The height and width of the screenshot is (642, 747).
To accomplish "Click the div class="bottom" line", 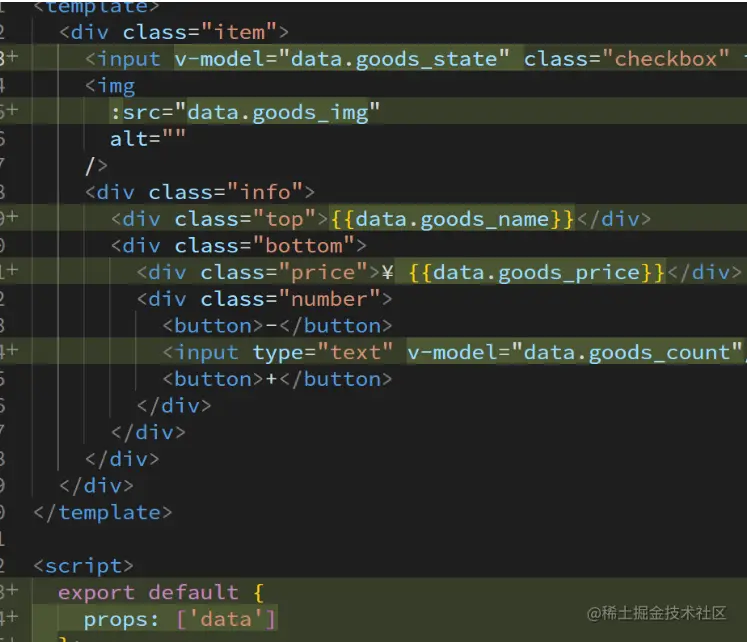I will tap(239, 246).
